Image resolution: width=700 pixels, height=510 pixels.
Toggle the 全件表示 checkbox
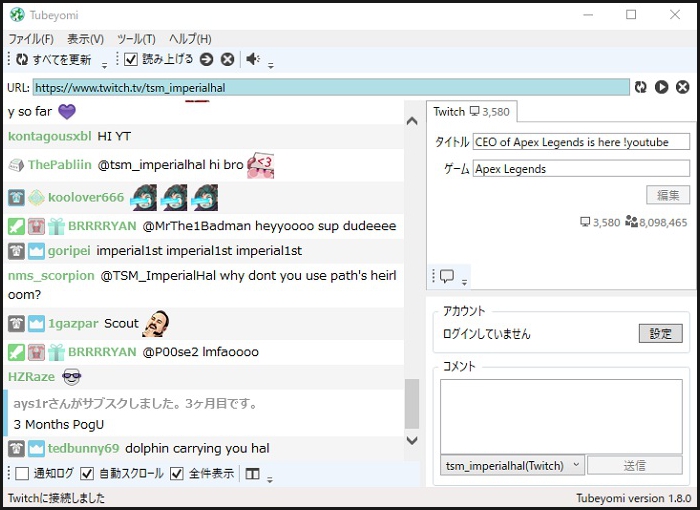point(177,474)
